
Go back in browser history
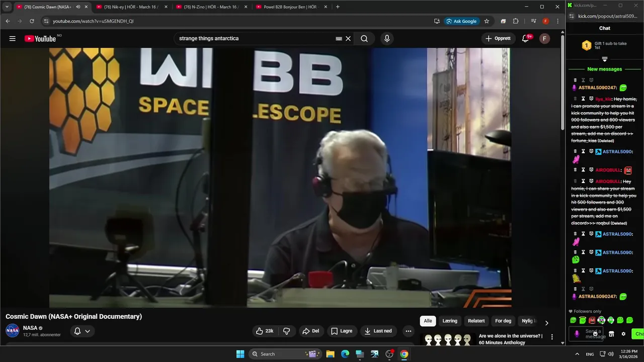pyautogui.click(x=8, y=21)
